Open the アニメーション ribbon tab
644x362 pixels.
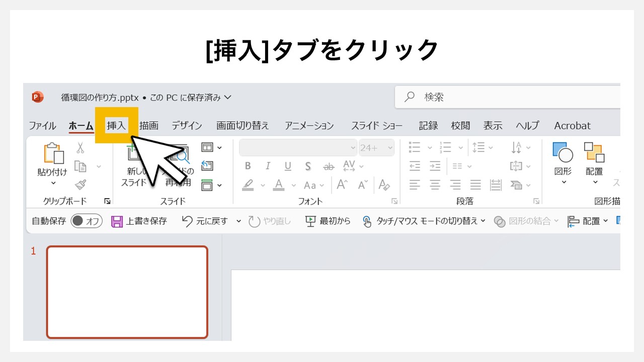tap(308, 125)
